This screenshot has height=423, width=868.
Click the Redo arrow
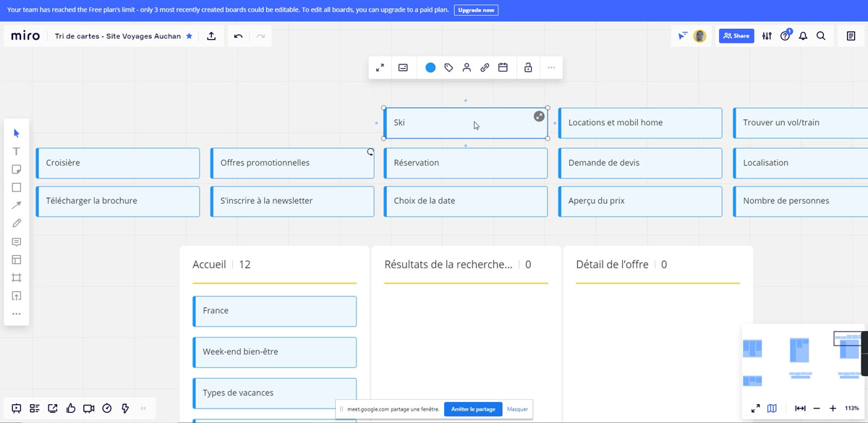(x=260, y=36)
